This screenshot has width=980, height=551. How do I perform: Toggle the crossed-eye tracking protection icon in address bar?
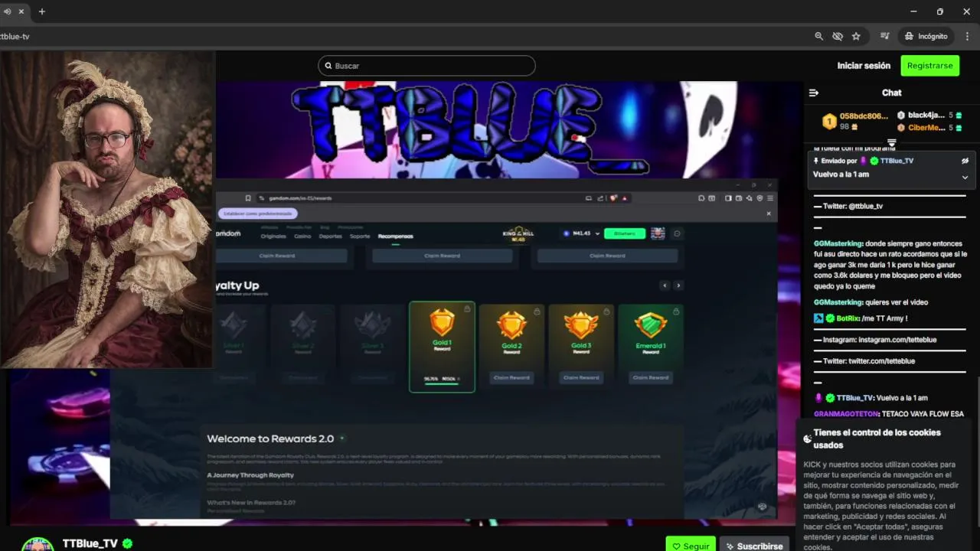pyautogui.click(x=838, y=36)
